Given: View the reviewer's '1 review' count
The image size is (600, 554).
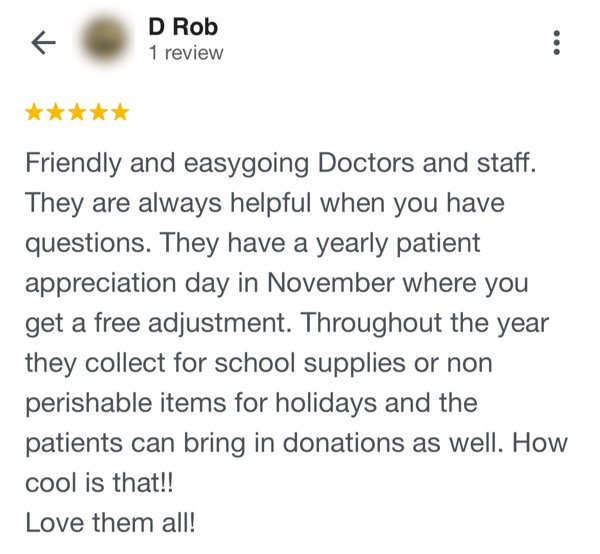Looking at the screenshot, I should (x=186, y=53).
